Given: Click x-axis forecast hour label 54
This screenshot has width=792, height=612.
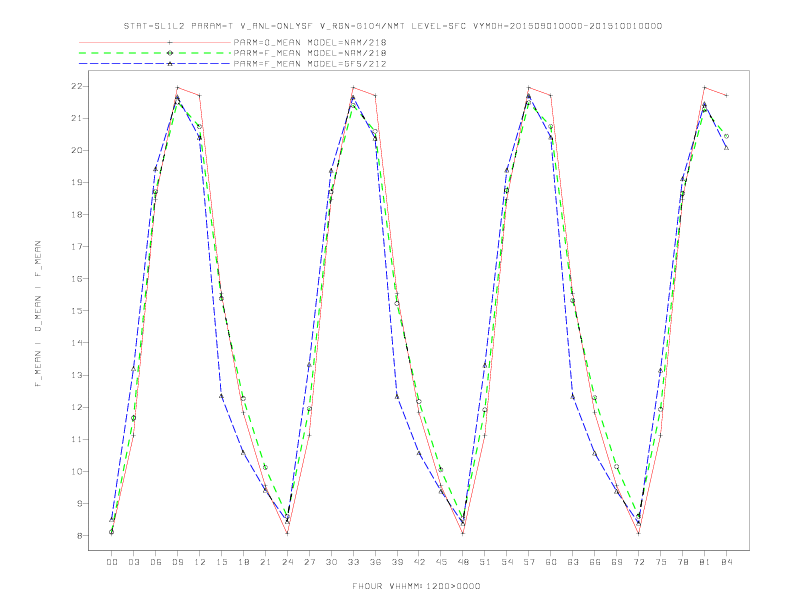Looking at the screenshot, I should (x=507, y=562).
